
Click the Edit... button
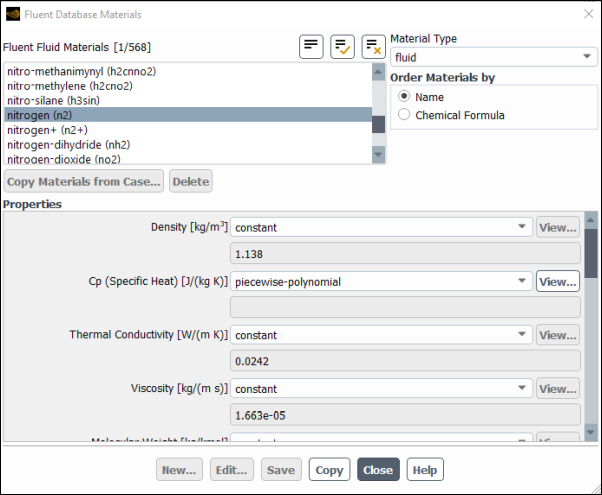pyautogui.click(x=232, y=470)
